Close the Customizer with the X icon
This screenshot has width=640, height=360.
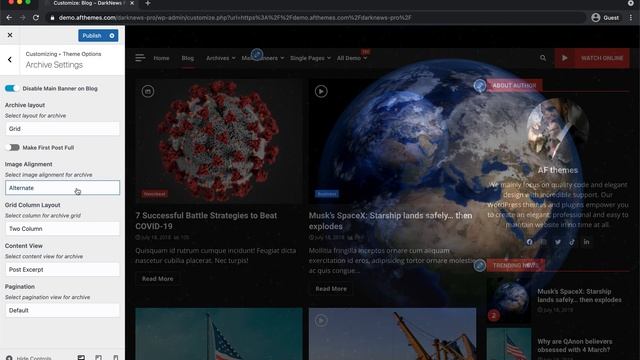click(x=10, y=35)
